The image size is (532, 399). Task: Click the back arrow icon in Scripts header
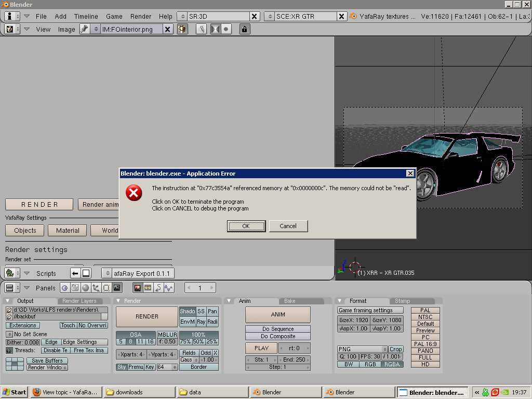pyautogui.click(x=75, y=273)
